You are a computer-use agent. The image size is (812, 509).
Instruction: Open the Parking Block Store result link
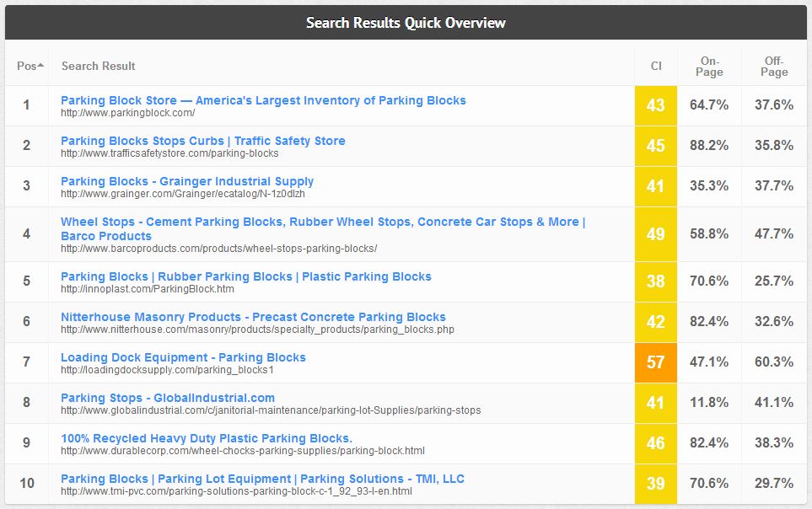click(x=263, y=99)
